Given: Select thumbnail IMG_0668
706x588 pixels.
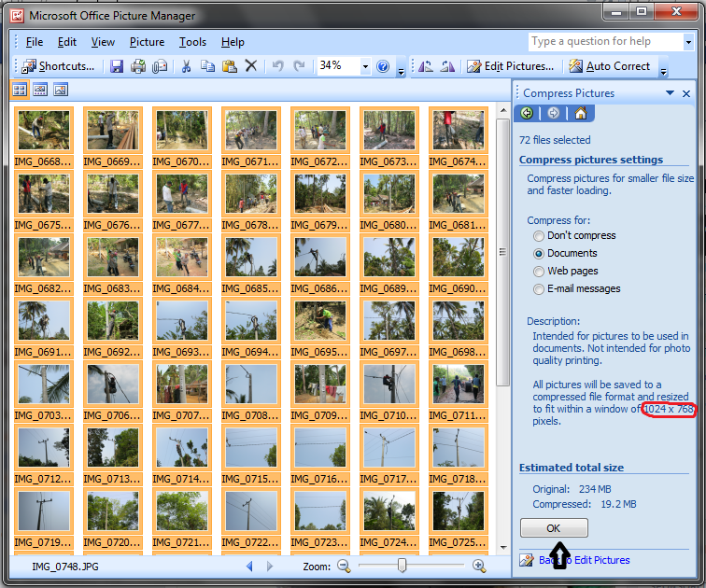Looking at the screenshot, I should 44,137.
